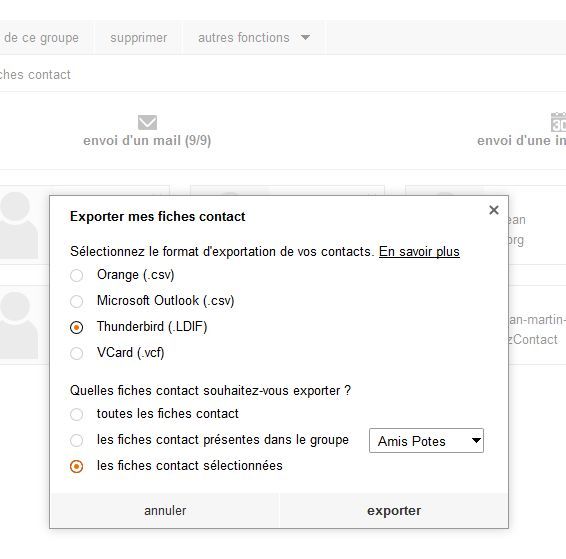The image size is (566, 559).
Task: Close the export dialog with the X icon
Action: (x=493, y=210)
